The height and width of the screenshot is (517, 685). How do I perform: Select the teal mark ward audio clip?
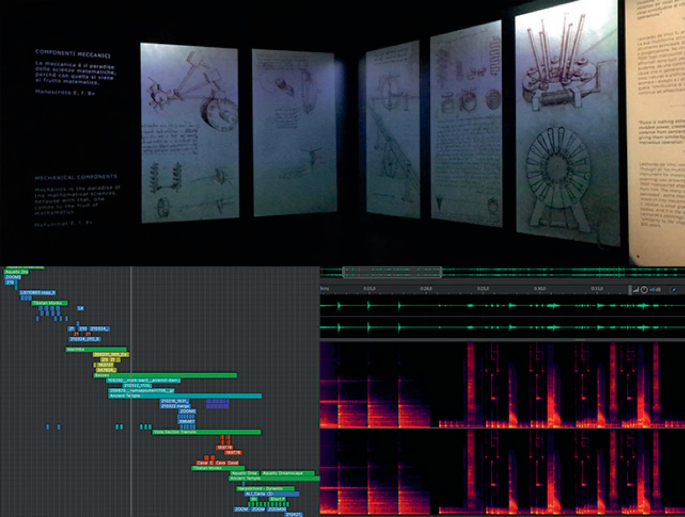pyautogui.click(x=143, y=380)
